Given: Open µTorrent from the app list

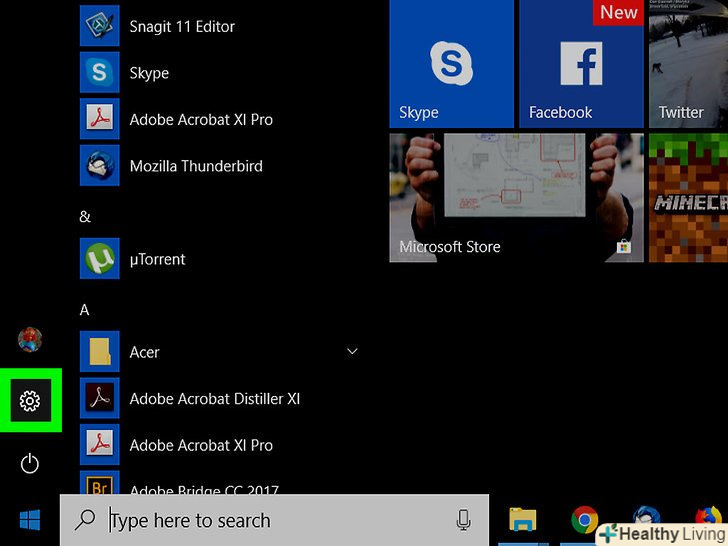Looking at the screenshot, I should (x=157, y=259).
